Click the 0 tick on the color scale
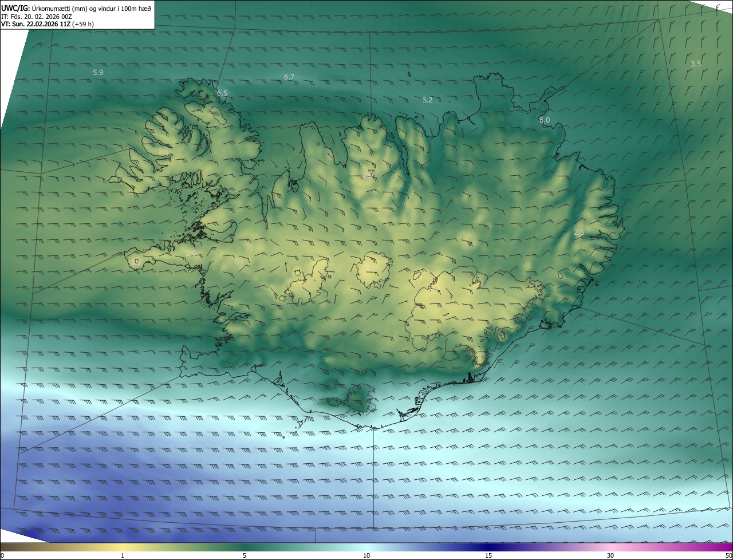Screen dimensions: 733x560 (2, 556)
